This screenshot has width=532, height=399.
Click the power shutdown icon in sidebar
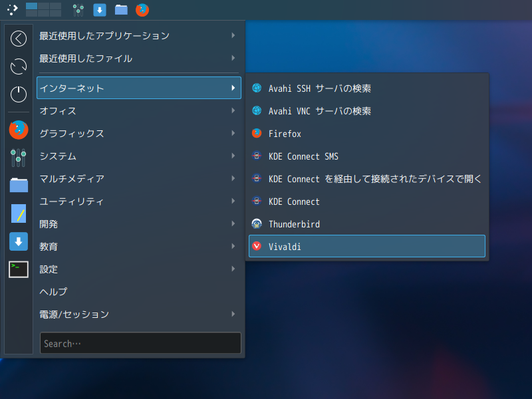coord(19,94)
